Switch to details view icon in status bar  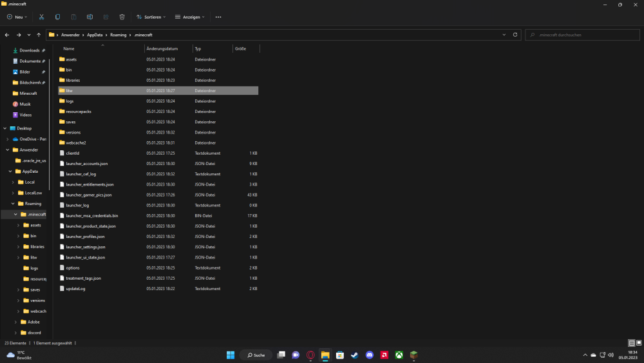point(632,343)
